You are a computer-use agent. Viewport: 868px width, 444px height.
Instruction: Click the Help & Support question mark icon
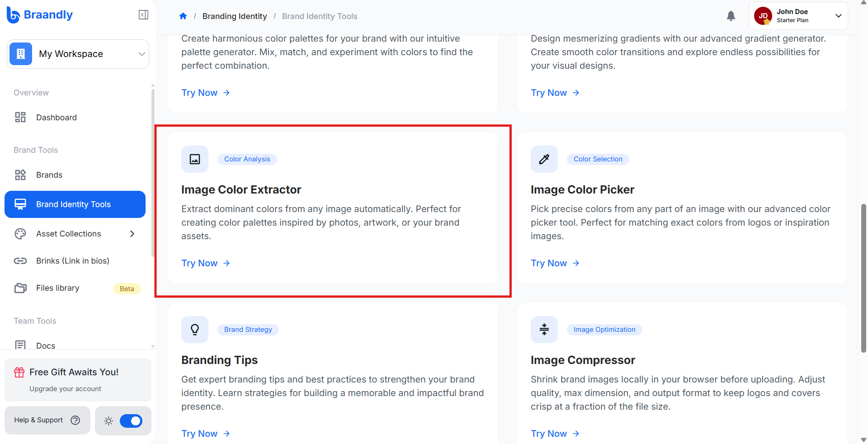(x=75, y=420)
